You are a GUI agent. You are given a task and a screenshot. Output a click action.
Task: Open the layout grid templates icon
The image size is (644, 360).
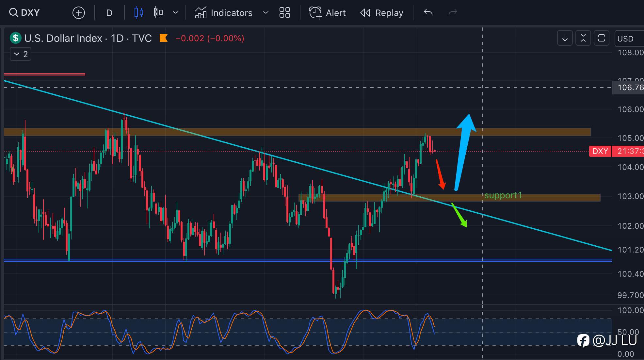pos(284,13)
